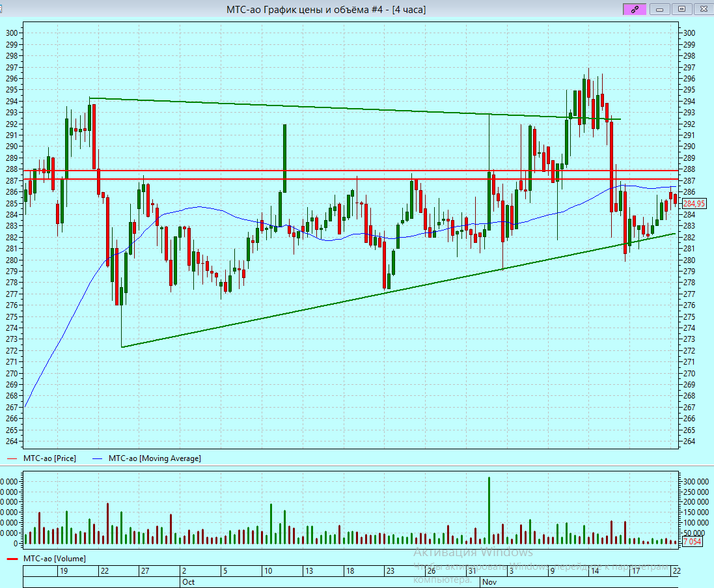Screen dimensions: 714x588
Task: Select the lower red horizontal line near 287
Action: (x=351, y=179)
